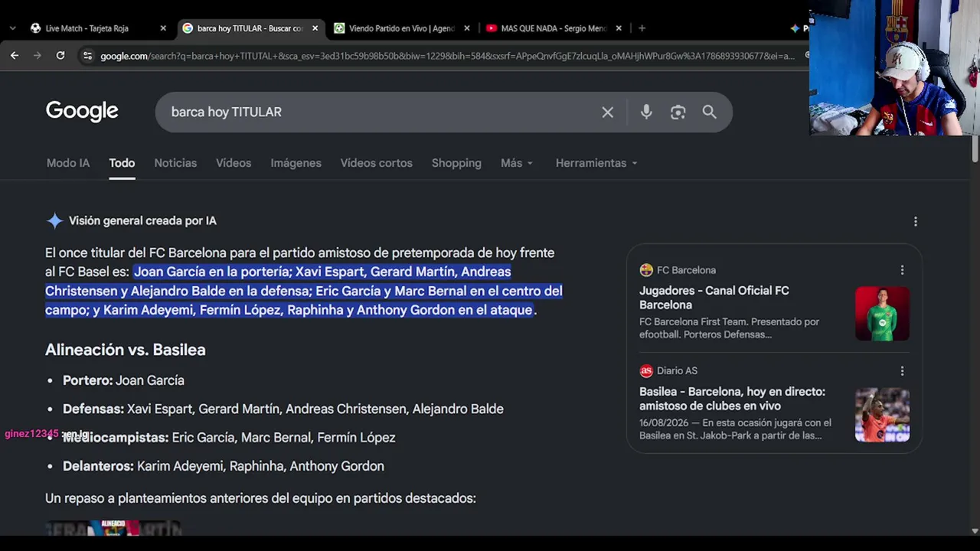The width and height of the screenshot is (980, 551).
Task: Click the FC Barcelona goalkeeper thumbnail
Action: [x=882, y=314]
